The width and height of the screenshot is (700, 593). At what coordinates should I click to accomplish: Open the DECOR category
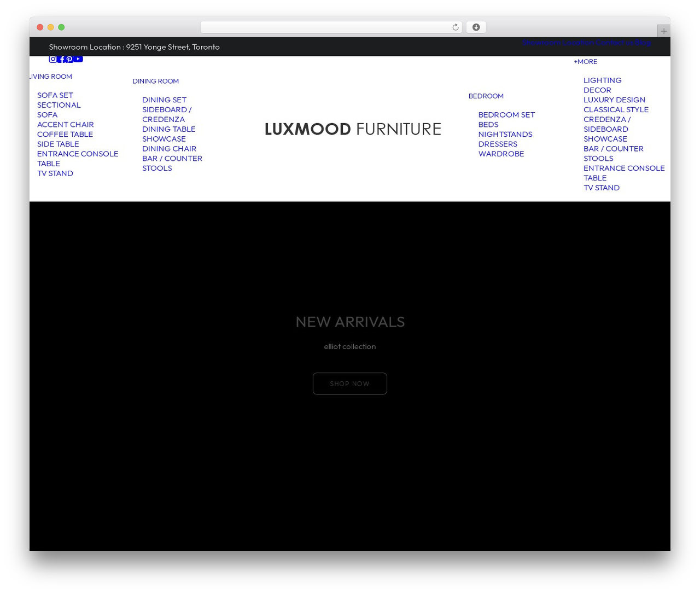(x=597, y=90)
